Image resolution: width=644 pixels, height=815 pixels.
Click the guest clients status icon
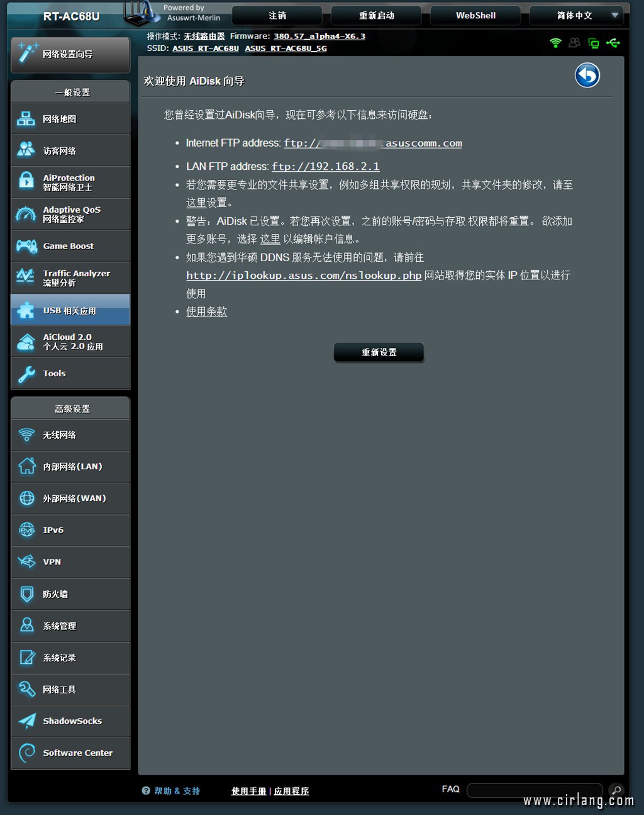tap(574, 43)
